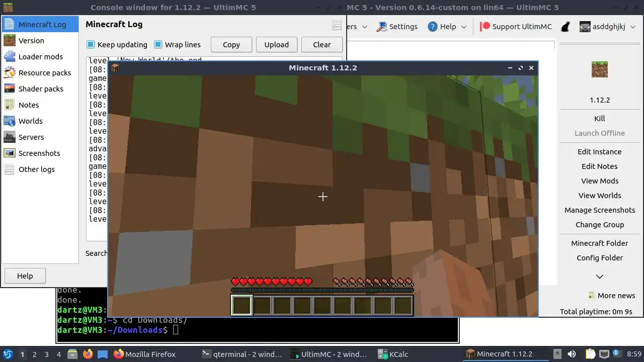Select Loader mods in the console sidebar
This screenshot has width=644, height=362.
click(41, 57)
